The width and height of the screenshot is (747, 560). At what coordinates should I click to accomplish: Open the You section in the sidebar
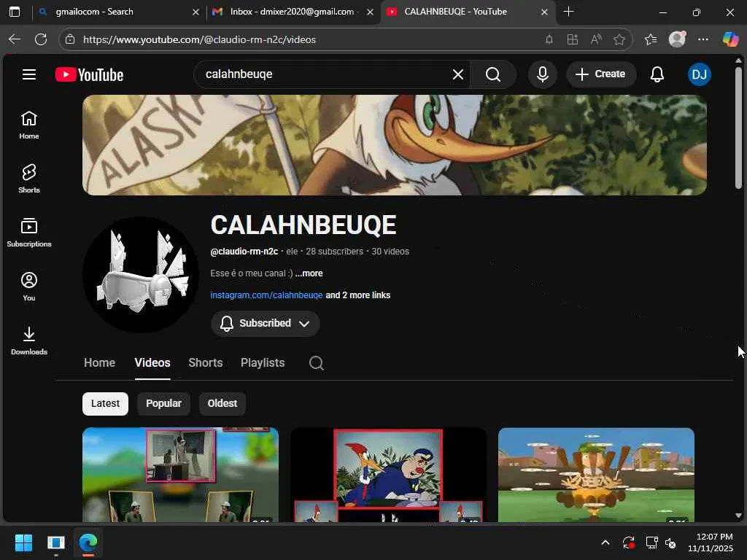[x=29, y=286]
